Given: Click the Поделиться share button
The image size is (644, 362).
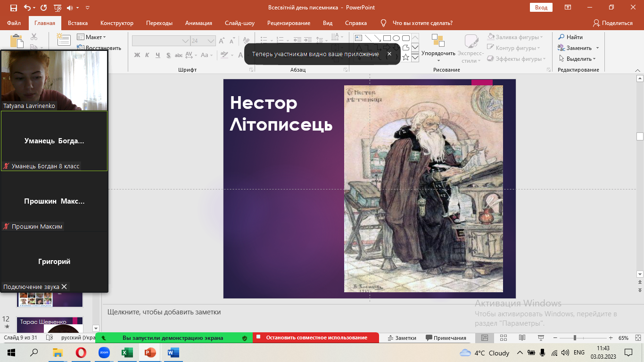Looking at the screenshot, I should click(613, 23).
